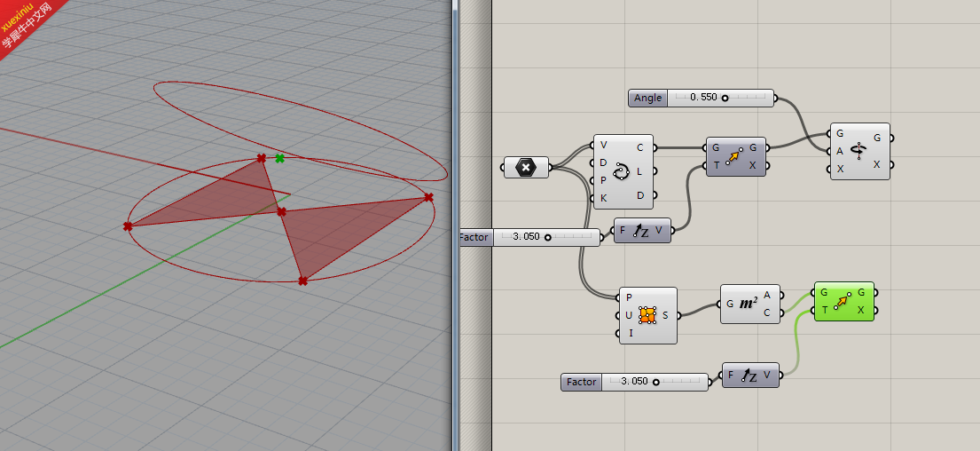This screenshot has width=980, height=451.
Task: Click the Circle component's center icon
Action: click(621, 171)
